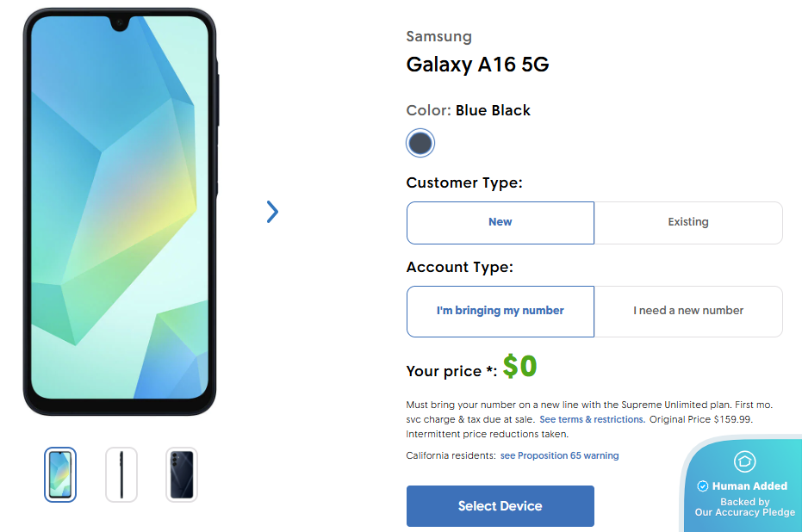Click the Samsung brand name label
802x532 pixels.
[438, 36]
